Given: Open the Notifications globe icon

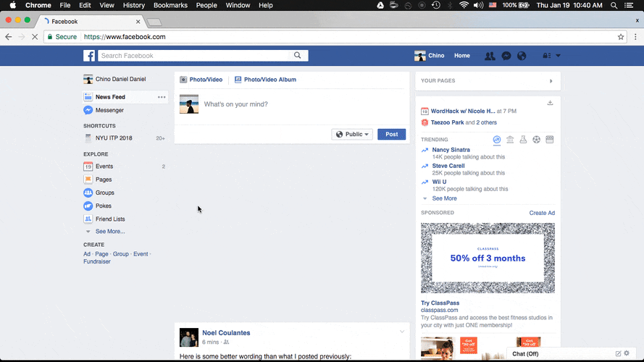Looking at the screenshot, I should [522, 56].
